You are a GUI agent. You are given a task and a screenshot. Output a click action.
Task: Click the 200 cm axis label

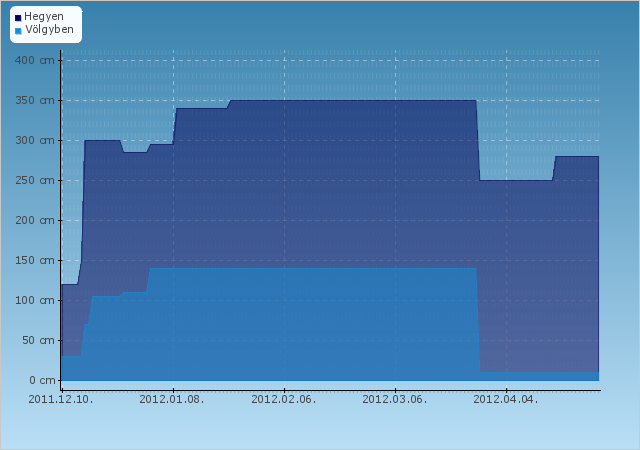[34, 221]
